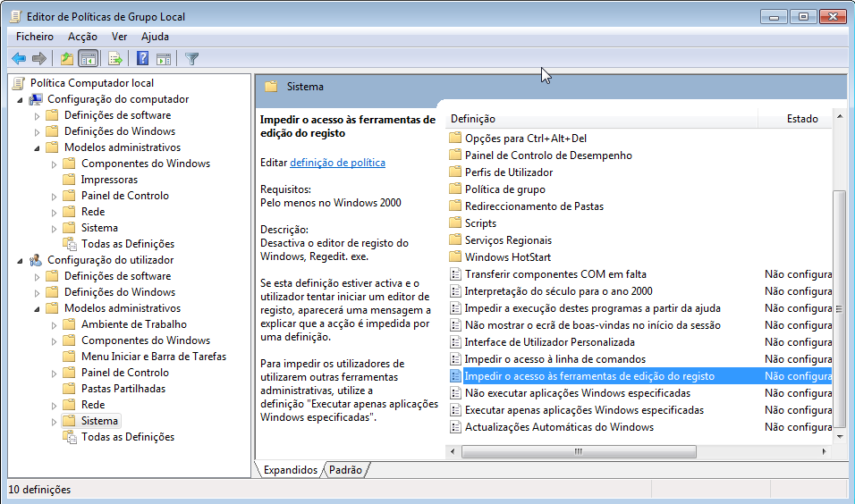Click the Back arrow toolbar icon

19,59
